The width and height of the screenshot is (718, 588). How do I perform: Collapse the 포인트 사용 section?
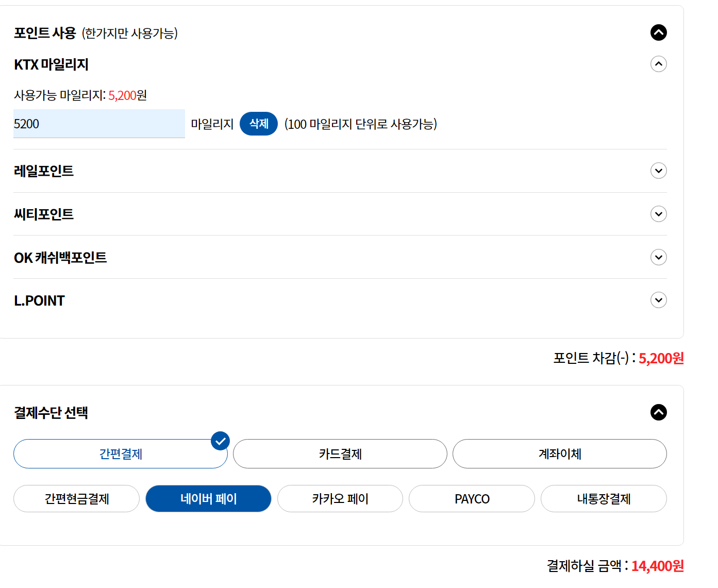[x=658, y=32]
